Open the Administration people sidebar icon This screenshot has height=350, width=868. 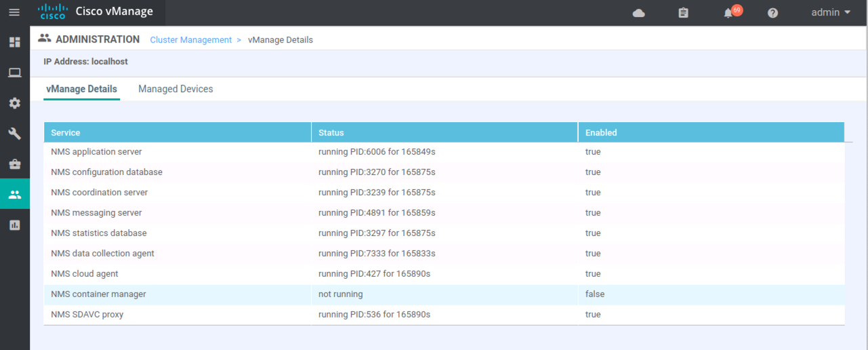click(14, 195)
